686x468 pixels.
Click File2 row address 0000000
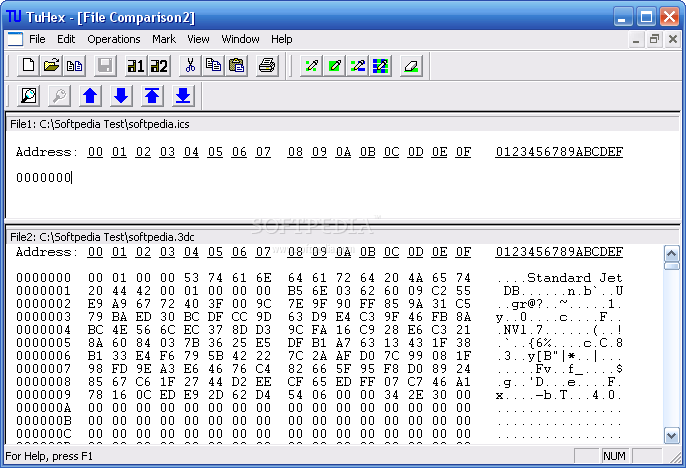pyautogui.click(x=43, y=278)
